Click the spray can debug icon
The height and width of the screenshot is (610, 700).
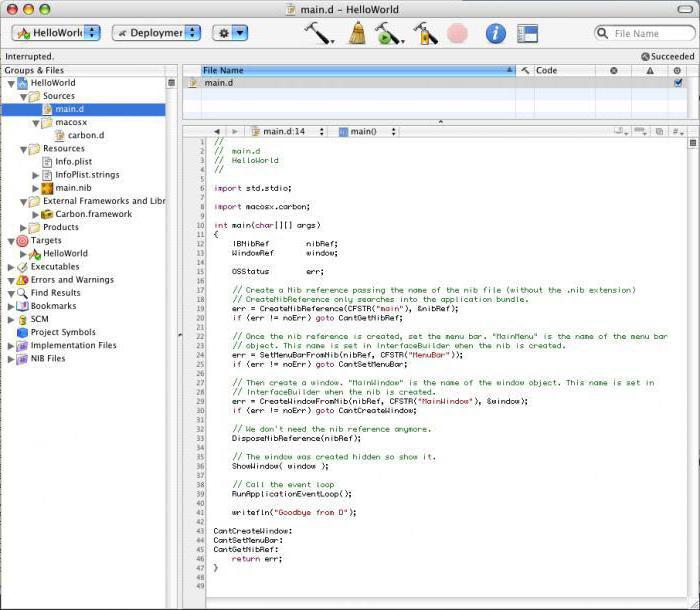[x=425, y=33]
